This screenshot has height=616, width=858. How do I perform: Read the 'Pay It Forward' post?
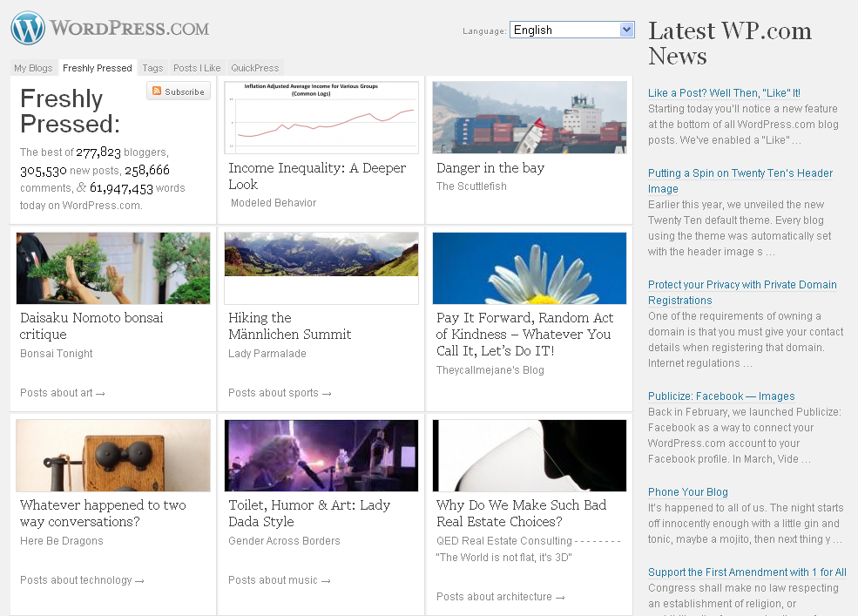click(524, 334)
